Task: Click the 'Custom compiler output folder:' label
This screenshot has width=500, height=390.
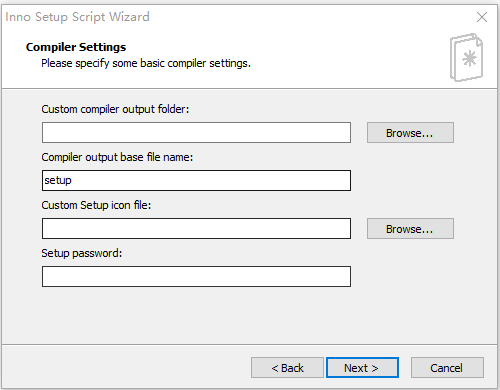Action: click(115, 109)
